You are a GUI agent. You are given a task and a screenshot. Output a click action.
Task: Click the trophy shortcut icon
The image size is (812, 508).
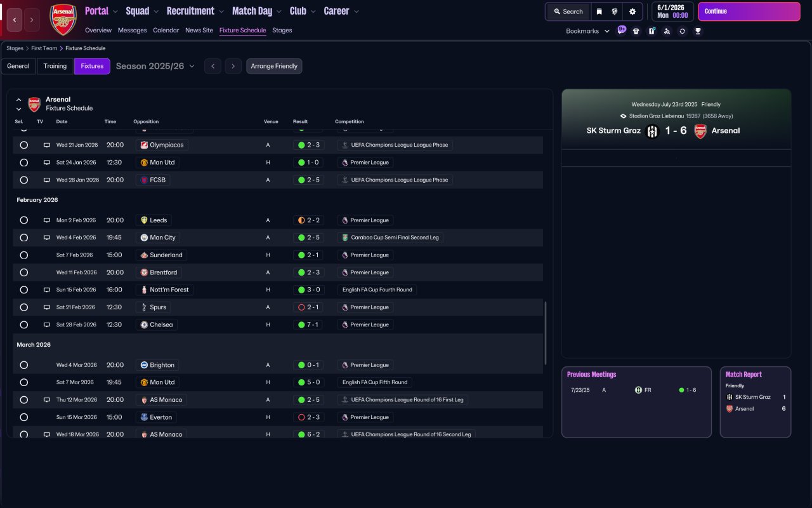698,31
